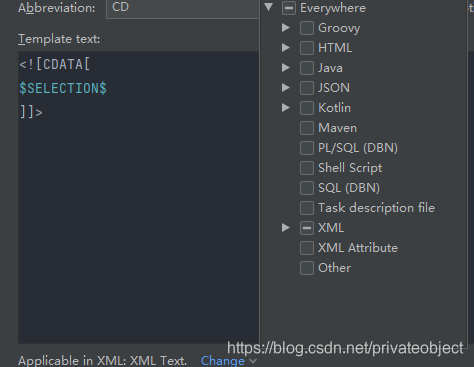Click the $SELECTION$ variable in template text
Viewport: 474px width, 367px height.
[63, 88]
